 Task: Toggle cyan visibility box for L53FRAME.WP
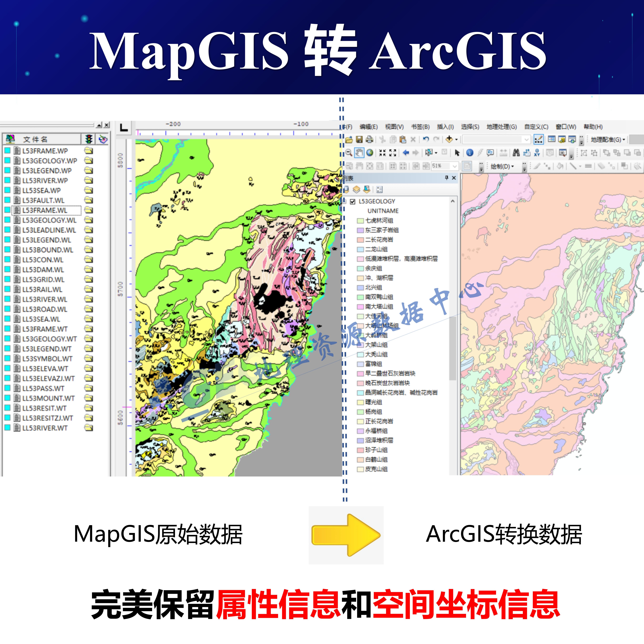[7, 150]
